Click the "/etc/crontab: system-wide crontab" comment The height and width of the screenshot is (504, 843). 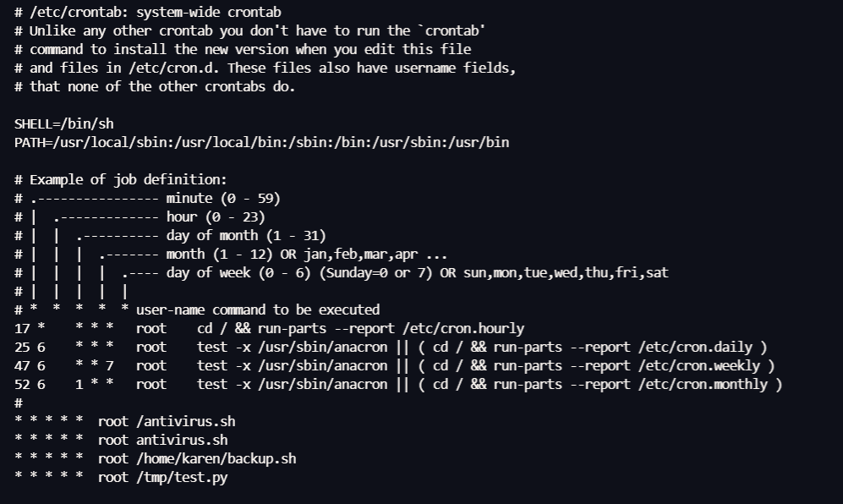click(x=155, y=13)
